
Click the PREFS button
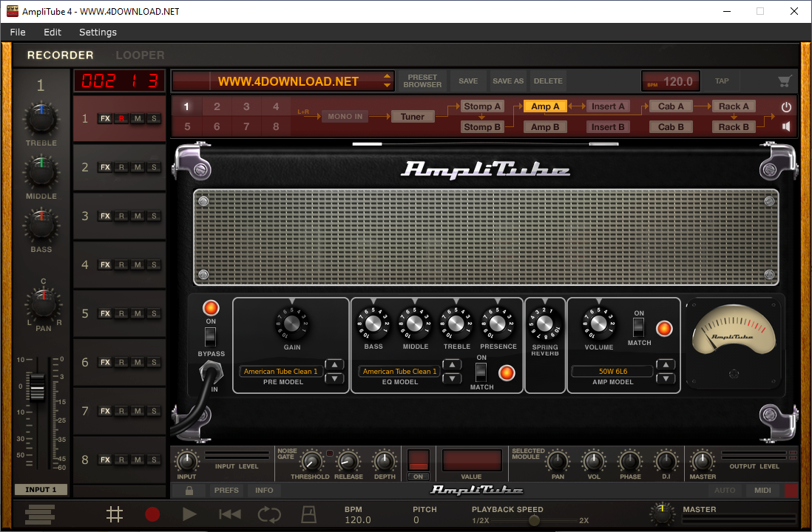pos(226,490)
